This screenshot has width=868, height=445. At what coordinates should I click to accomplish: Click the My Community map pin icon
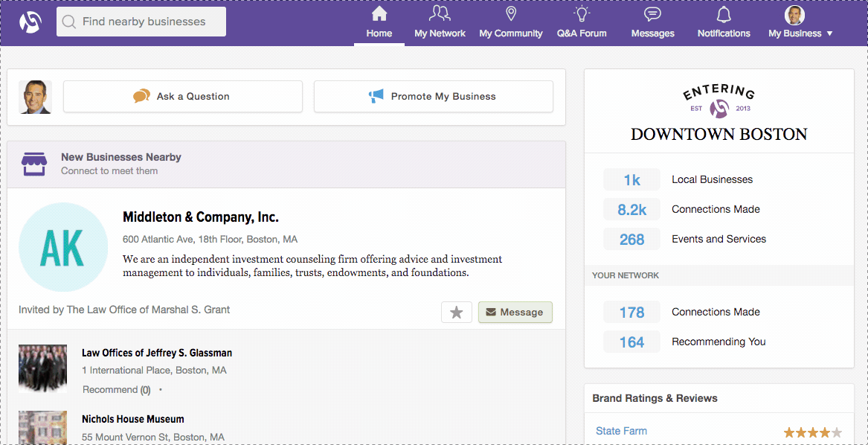(511, 13)
